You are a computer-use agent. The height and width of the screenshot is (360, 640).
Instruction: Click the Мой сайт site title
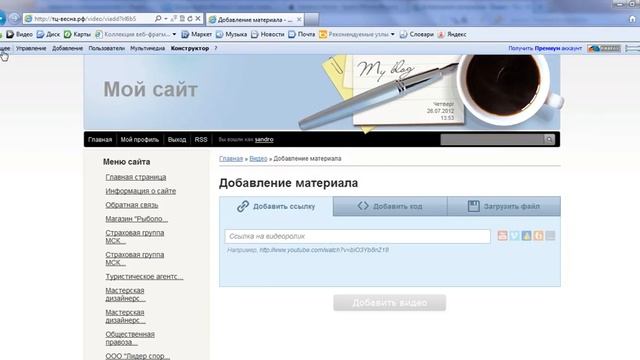coord(150,89)
